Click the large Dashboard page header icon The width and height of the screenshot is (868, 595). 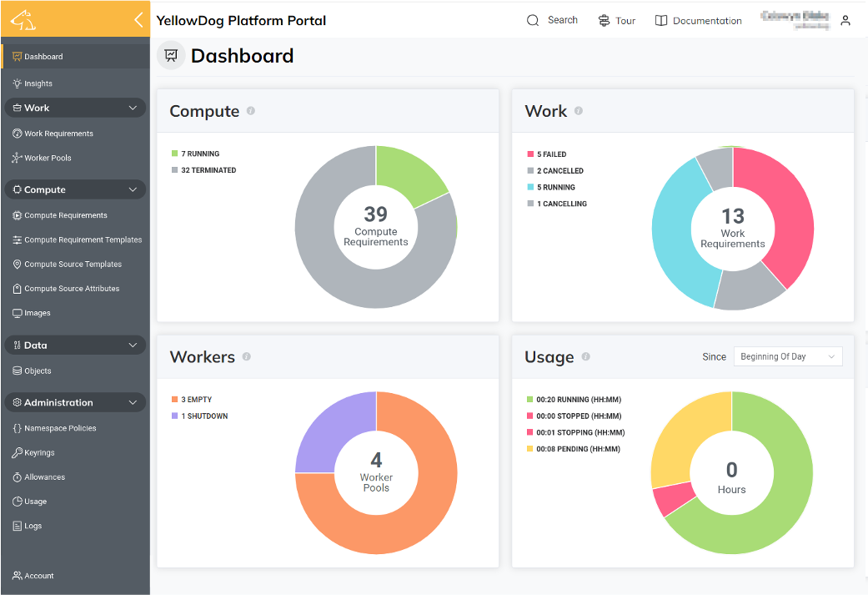[x=171, y=55]
